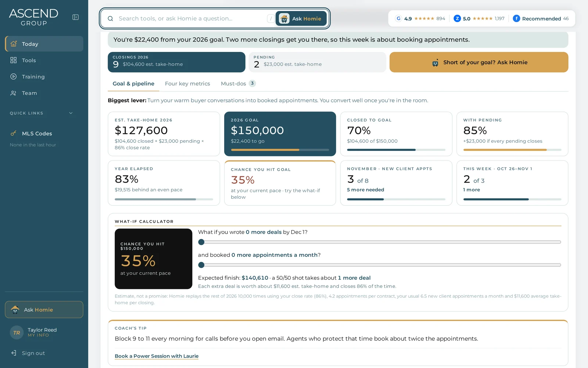The height and width of the screenshot is (368, 588).
Task: Click the Closed to Goal 70% value
Action: tap(359, 130)
